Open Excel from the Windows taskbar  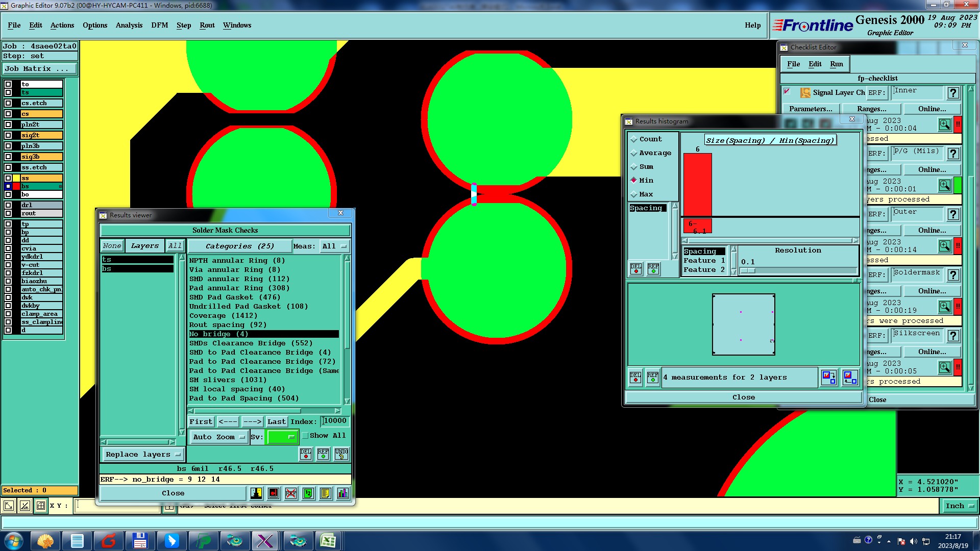[328, 541]
